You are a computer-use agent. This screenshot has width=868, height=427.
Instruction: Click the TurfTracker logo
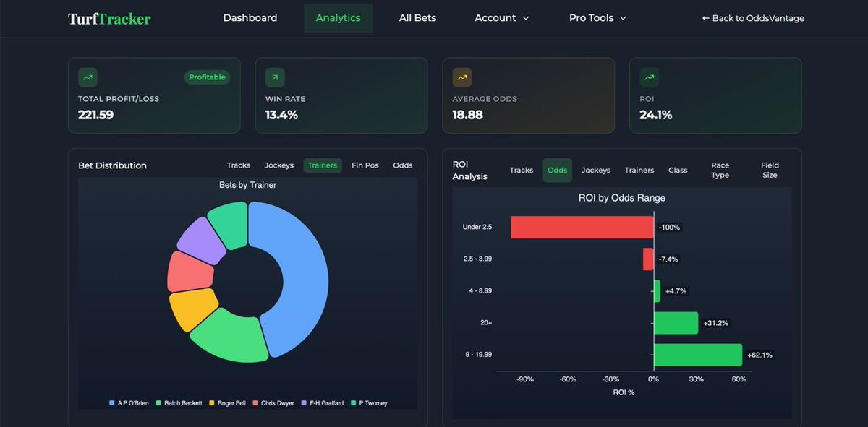coord(109,17)
